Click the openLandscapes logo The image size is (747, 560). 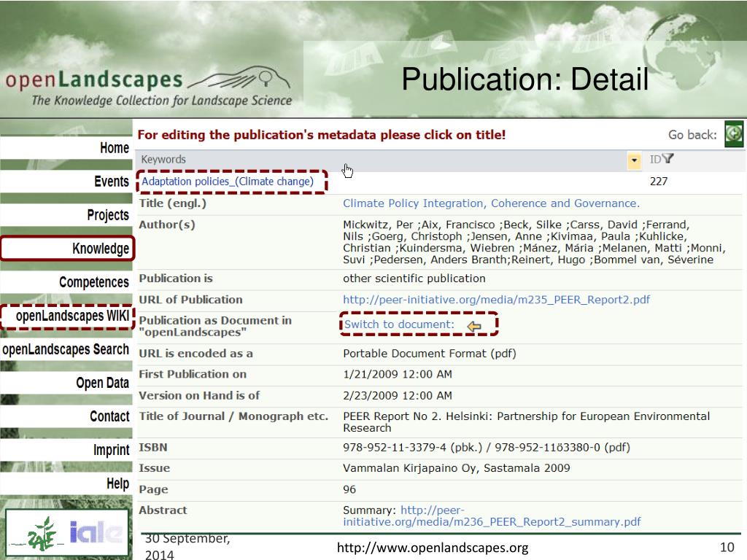click(148, 87)
